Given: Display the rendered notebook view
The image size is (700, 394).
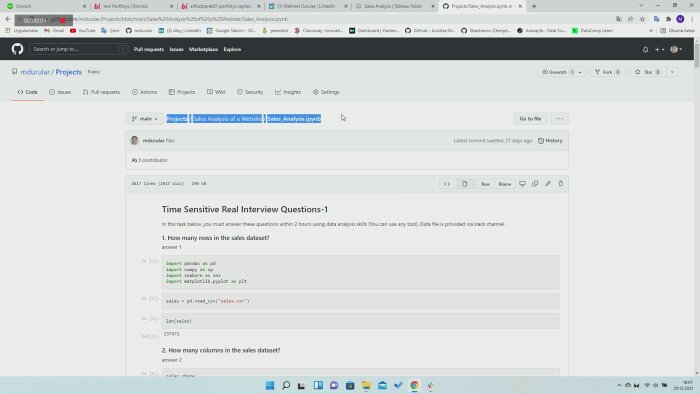Looking at the screenshot, I should pyautogui.click(x=464, y=184).
